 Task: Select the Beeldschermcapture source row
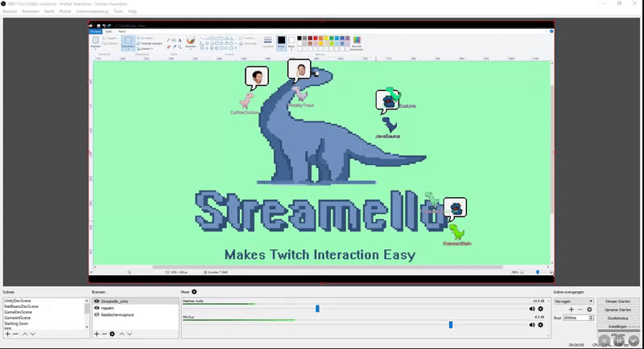coord(135,315)
